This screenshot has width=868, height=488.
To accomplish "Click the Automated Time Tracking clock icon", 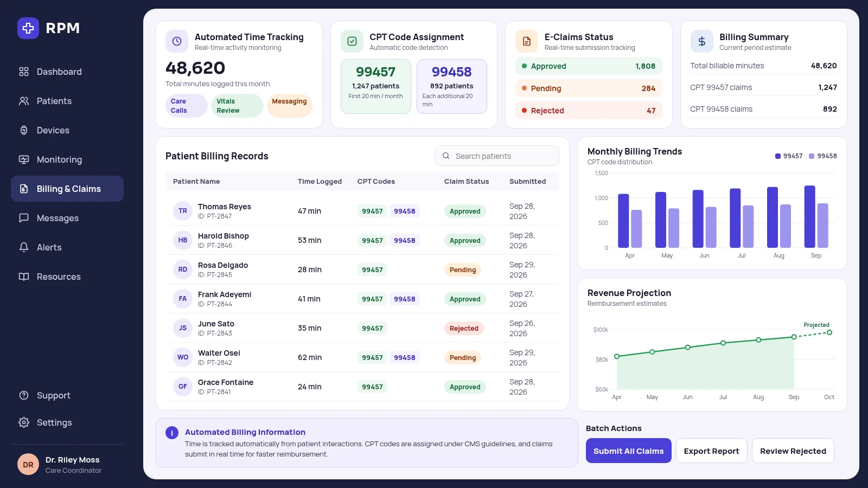I will pos(177,41).
